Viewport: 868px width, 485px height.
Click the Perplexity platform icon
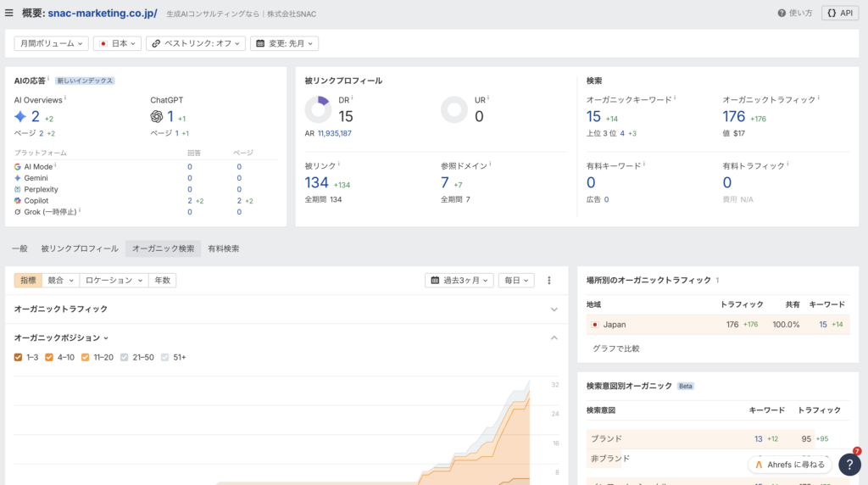tap(17, 189)
